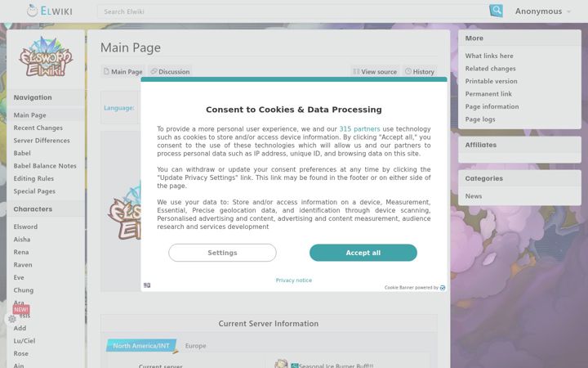Open the Anonymous user dropdown
This screenshot has width=588, height=368.
[x=542, y=11]
